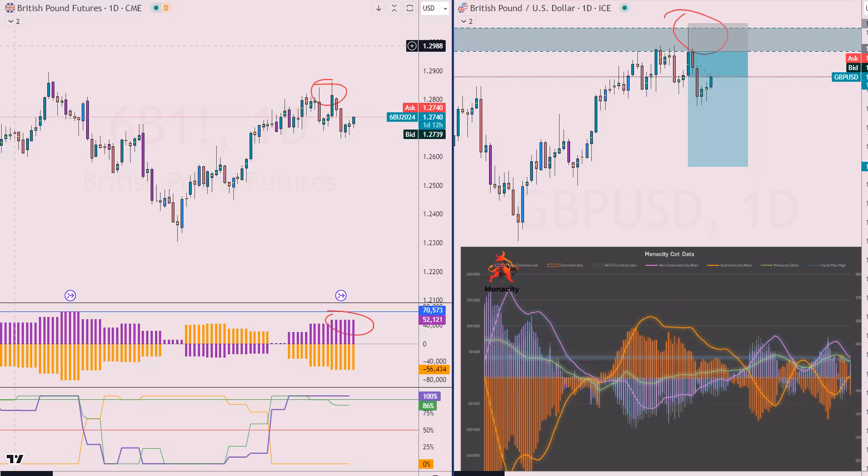
Task: Click the plus crosshair icon beside 1.2988
Action: coord(412,46)
